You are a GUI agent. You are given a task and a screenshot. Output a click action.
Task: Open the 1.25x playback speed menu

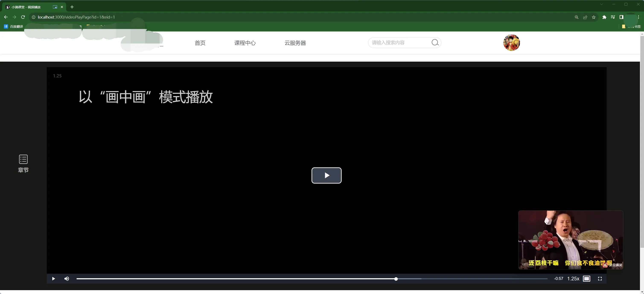[573, 278]
